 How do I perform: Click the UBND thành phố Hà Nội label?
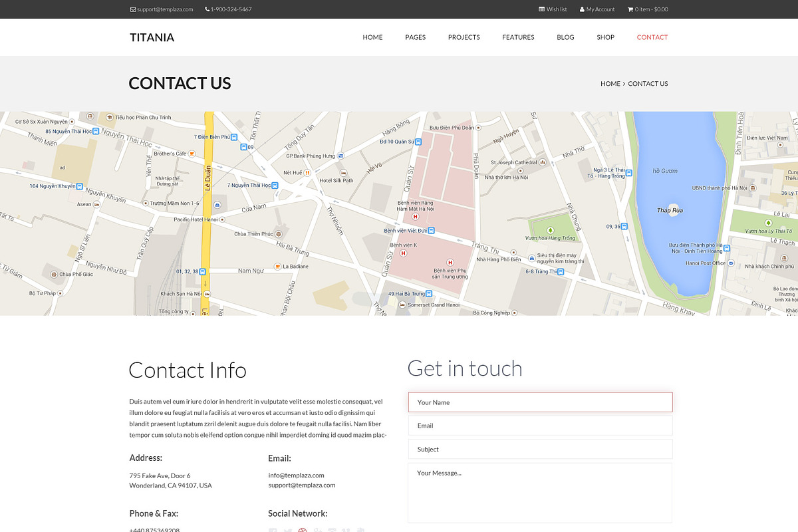(x=719, y=188)
